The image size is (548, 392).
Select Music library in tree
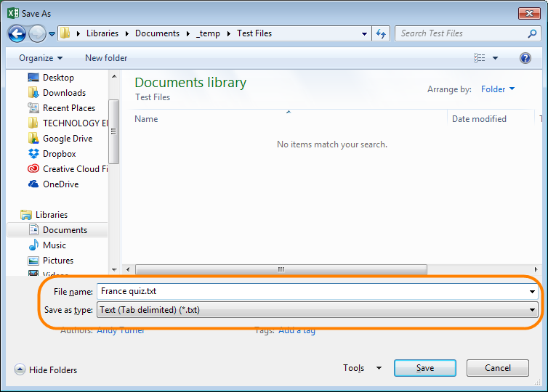coord(55,245)
